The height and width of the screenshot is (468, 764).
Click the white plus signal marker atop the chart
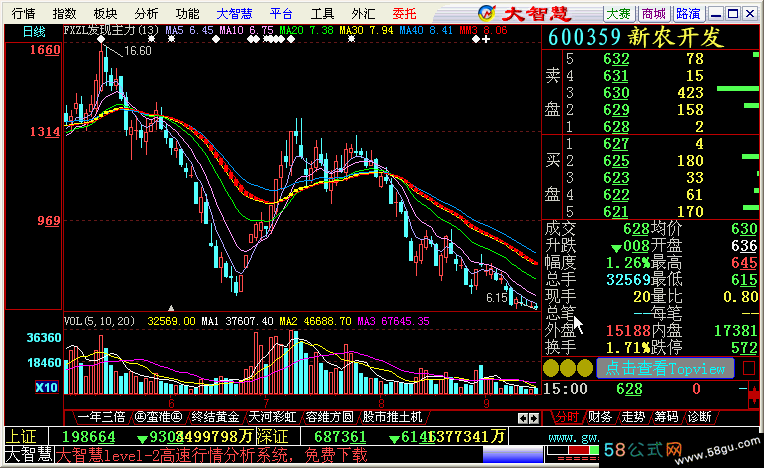(x=486, y=39)
